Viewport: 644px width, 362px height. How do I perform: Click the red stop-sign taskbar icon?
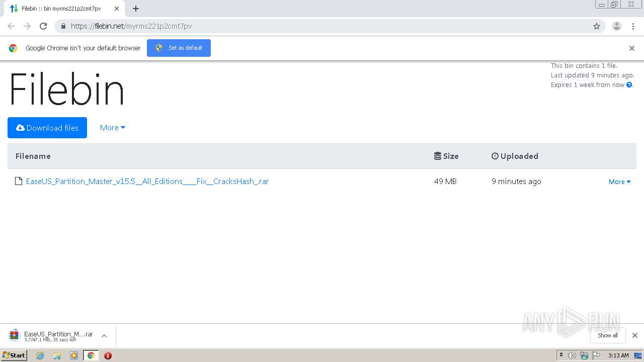click(108, 355)
